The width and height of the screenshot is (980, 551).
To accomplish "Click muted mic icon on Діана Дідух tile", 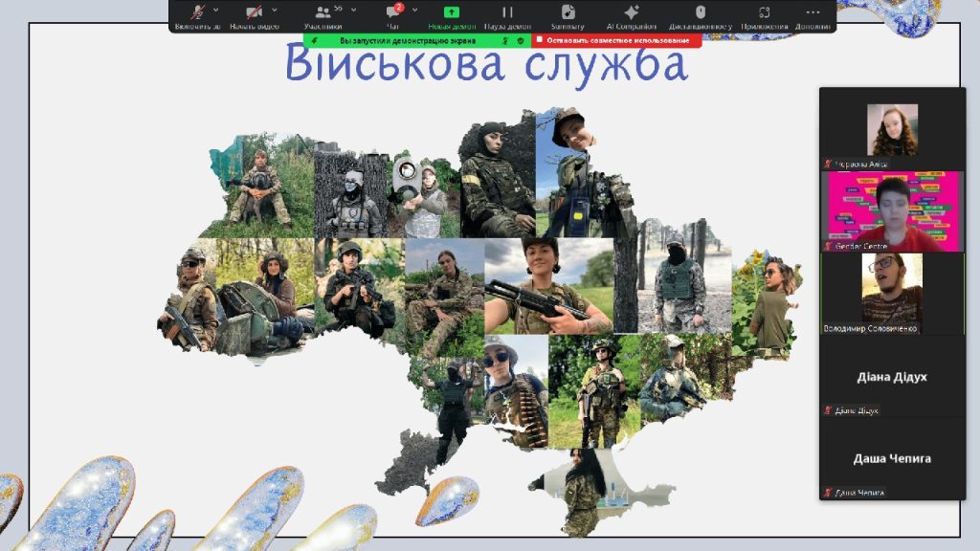I will 828,410.
